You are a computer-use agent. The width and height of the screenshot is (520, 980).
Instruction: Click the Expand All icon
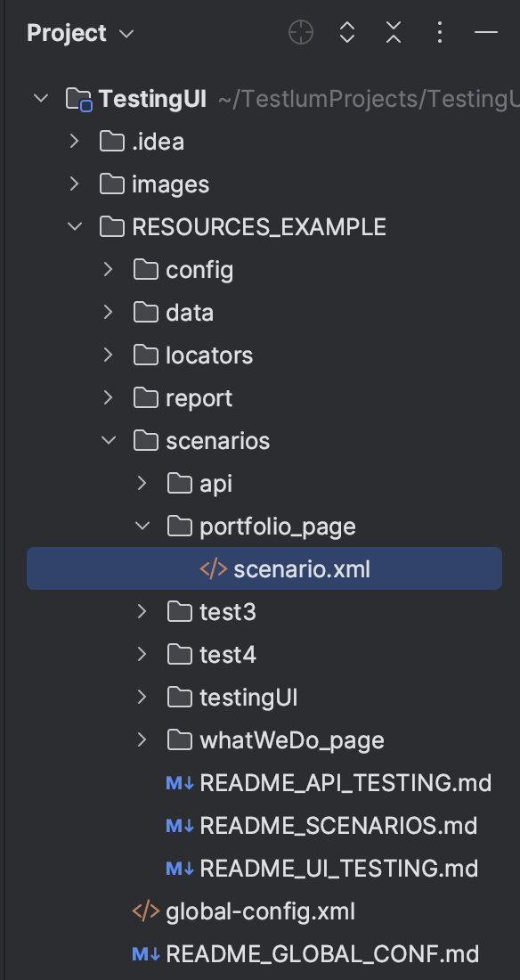(x=347, y=32)
